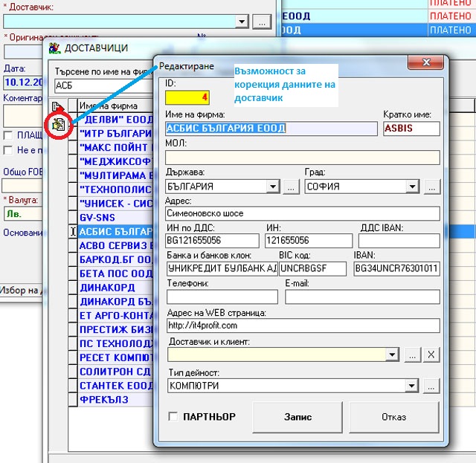The height and width of the screenshot is (463, 476).
Task: Click browse button next to 'Тип дейност'
Action: tap(431, 386)
